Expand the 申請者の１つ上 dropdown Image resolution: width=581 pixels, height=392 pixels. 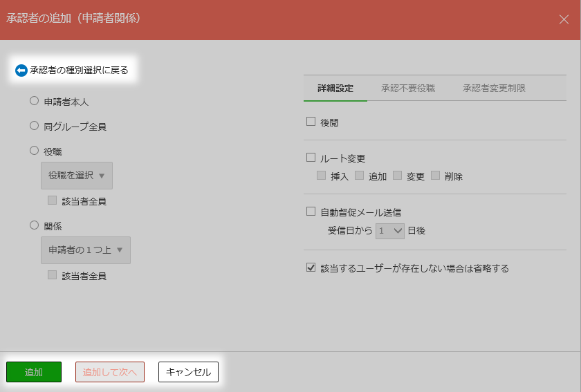tap(86, 250)
